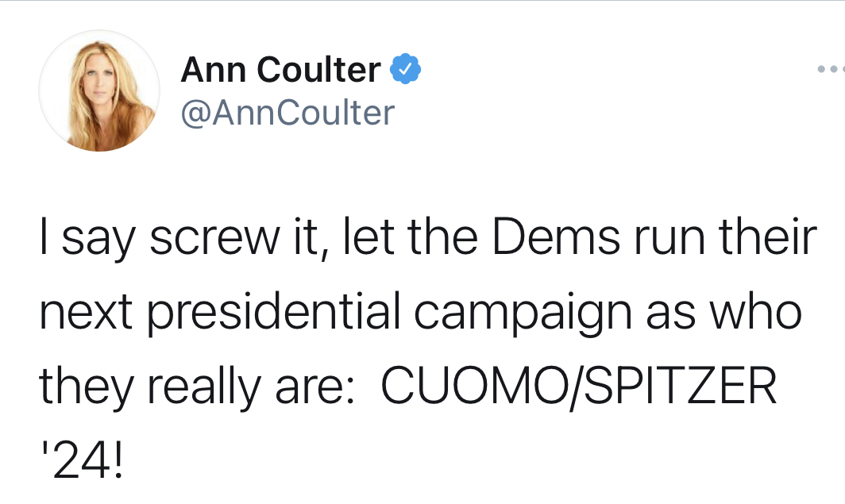Click the Ann Coulter display name
Screen dimensions: 845x504
[280, 70]
